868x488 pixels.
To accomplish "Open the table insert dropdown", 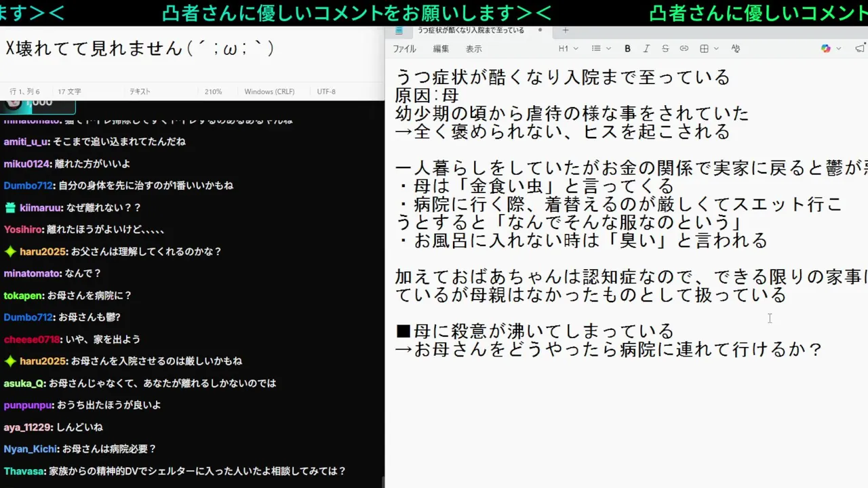I will click(709, 49).
